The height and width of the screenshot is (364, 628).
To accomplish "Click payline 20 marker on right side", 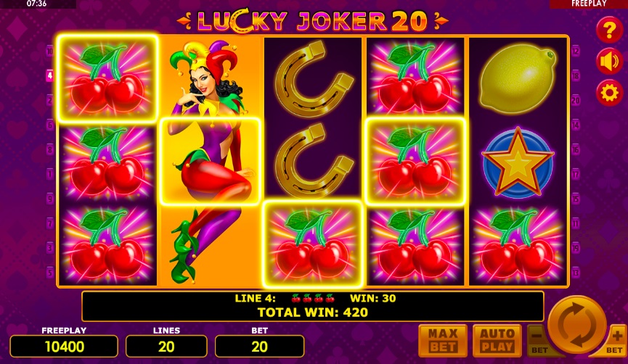I will point(576,100).
